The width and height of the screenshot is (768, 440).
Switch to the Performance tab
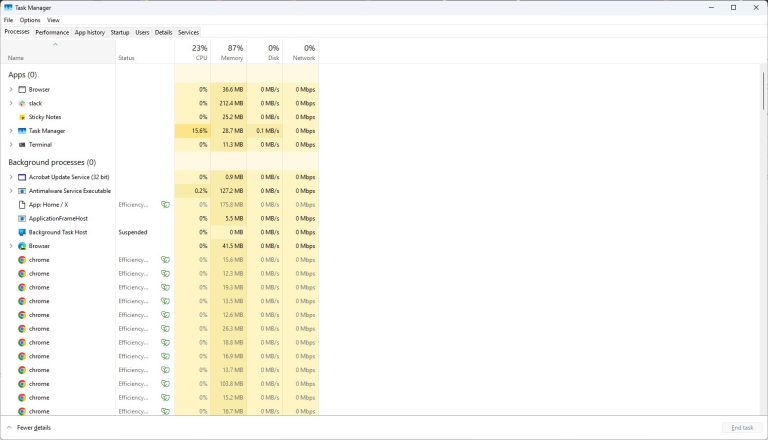coord(52,32)
